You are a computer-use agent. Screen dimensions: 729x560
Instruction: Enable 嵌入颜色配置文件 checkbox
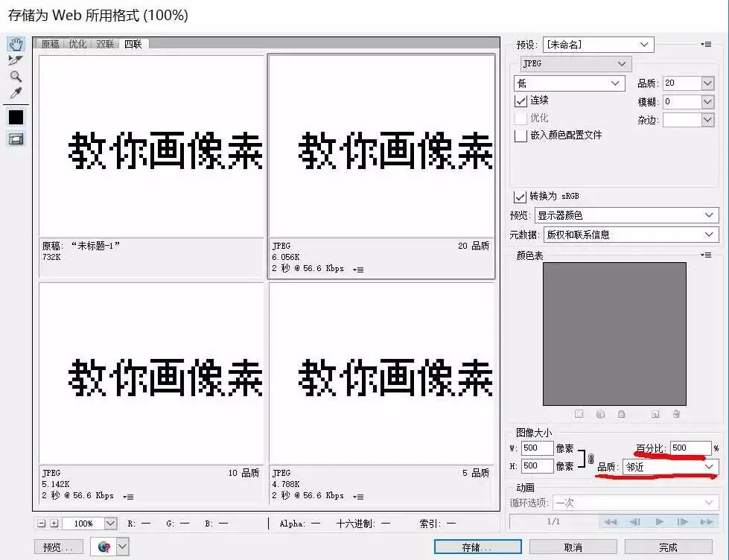tap(521, 136)
